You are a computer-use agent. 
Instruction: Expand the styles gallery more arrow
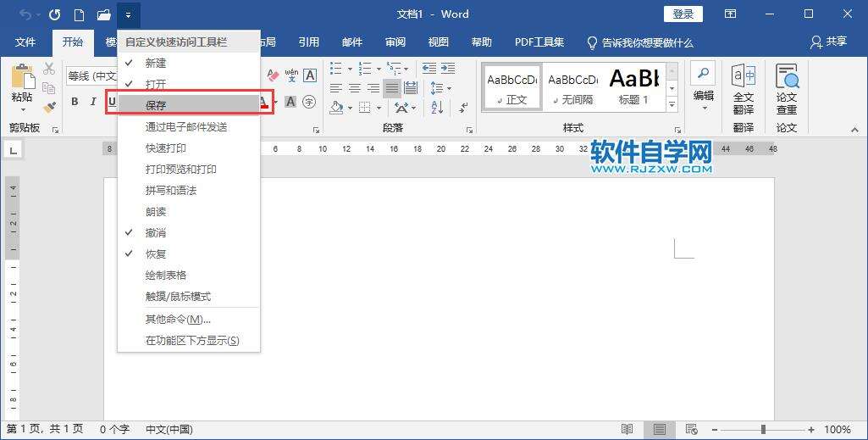click(672, 105)
